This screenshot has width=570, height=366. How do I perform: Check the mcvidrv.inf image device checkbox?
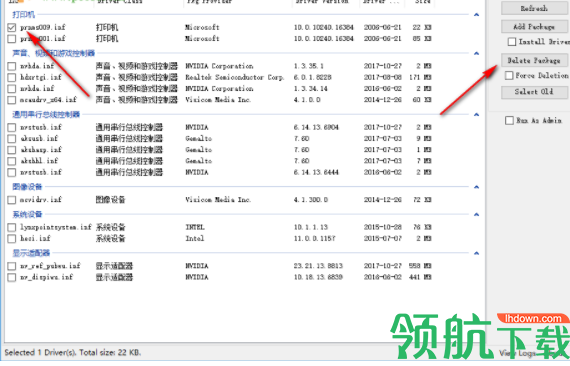[12, 200]
